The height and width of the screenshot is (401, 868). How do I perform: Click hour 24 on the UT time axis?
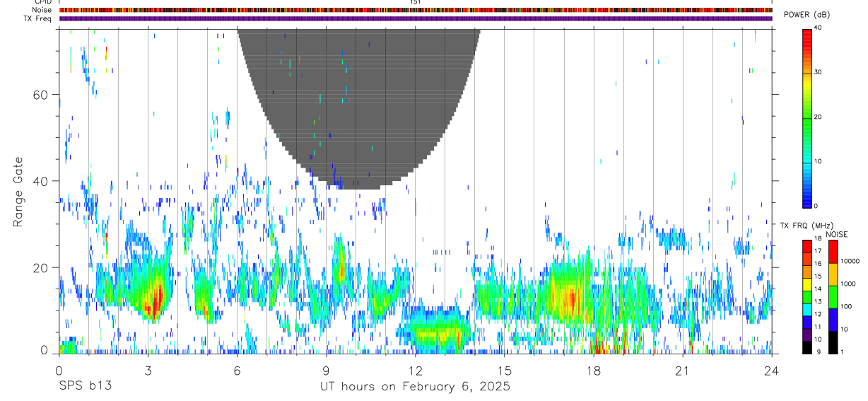pos(771,370)
